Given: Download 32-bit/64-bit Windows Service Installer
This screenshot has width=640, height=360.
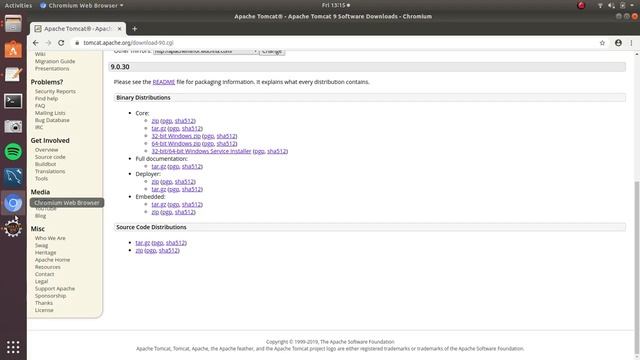Looking at the screenshot, I should pyautogui.click(x=201, y=151).
